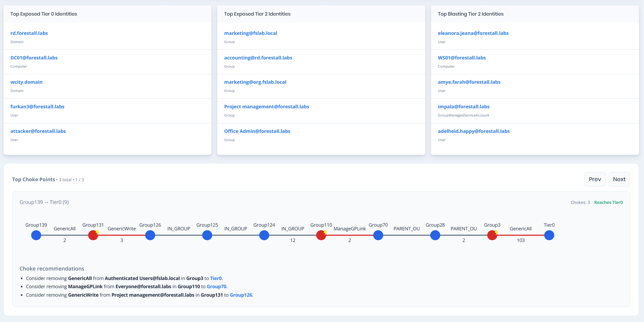Open impala@forestall.labs service account
Image resolution: width=644 pixels, height=322 pixels.
(463, 106)
